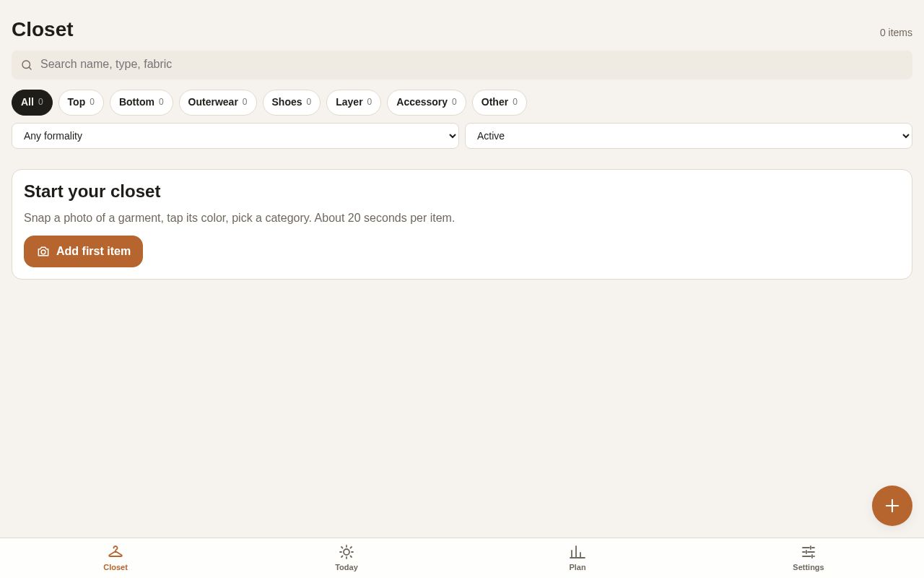Image resolution: width=924 pixels, height=578 pixels.
Task: Click the Add first item button
Action: coord(83,251)
